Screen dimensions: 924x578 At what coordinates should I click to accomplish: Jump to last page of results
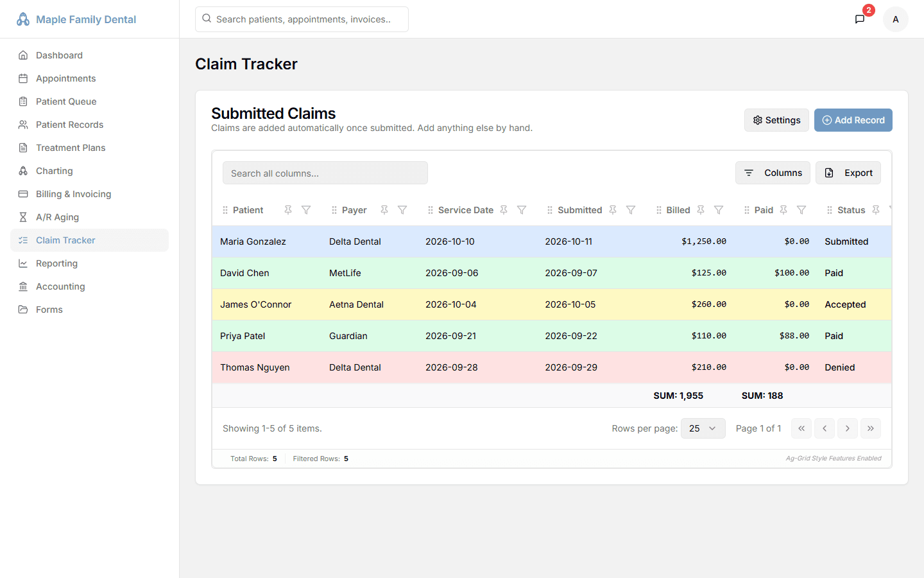coord(871,428)
